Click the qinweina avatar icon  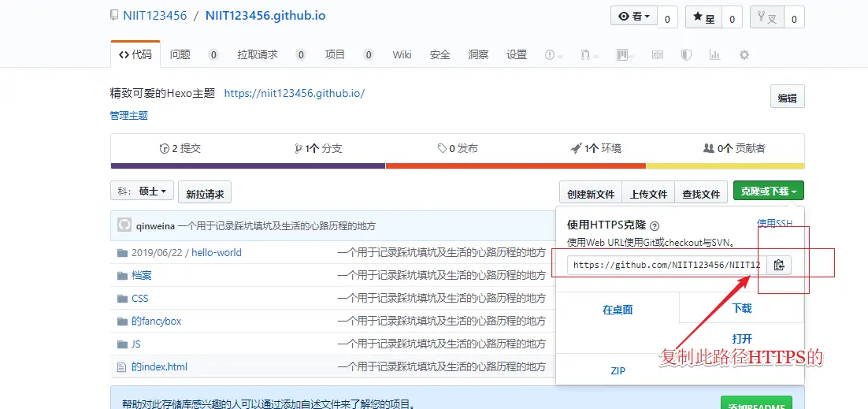point(124,225)
